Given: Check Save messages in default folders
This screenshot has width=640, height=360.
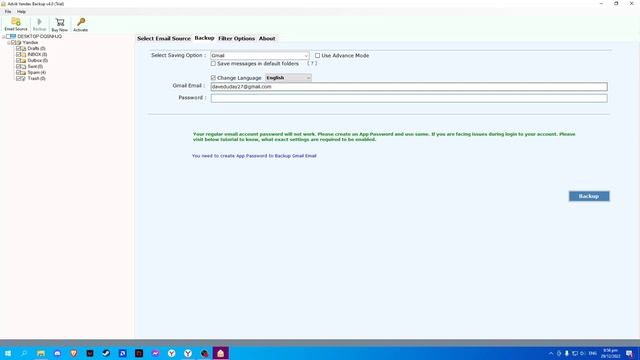Looking at the screenshot, I should (x=213, y=64).
